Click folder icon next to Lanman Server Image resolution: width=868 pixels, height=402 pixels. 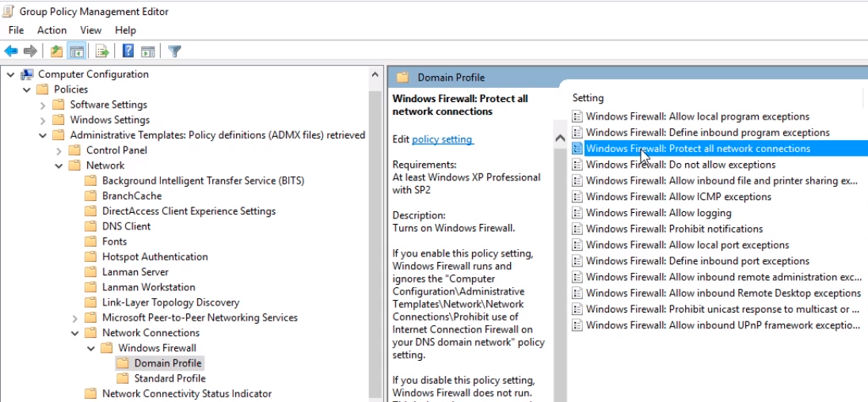91,272
